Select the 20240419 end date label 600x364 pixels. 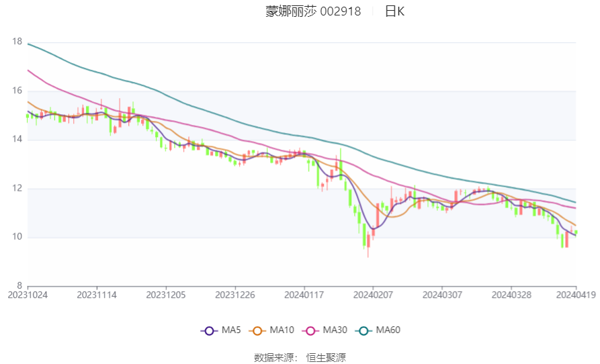[x=574, y=295]
